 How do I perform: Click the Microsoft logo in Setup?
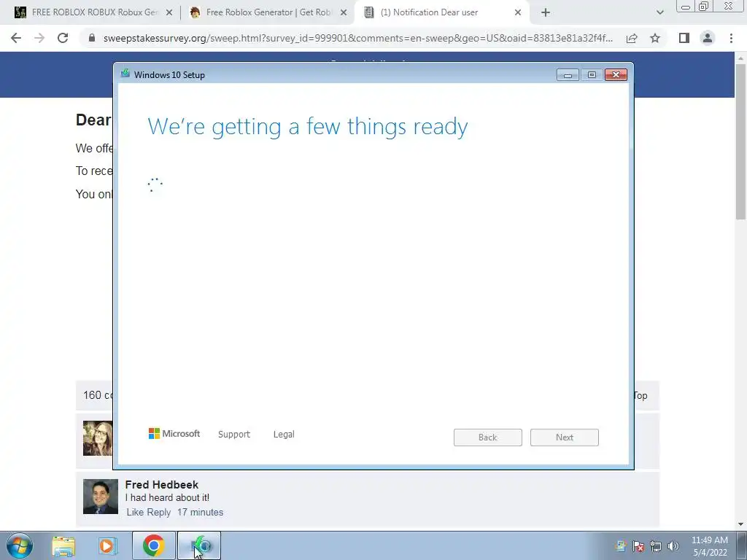(174, 433)
